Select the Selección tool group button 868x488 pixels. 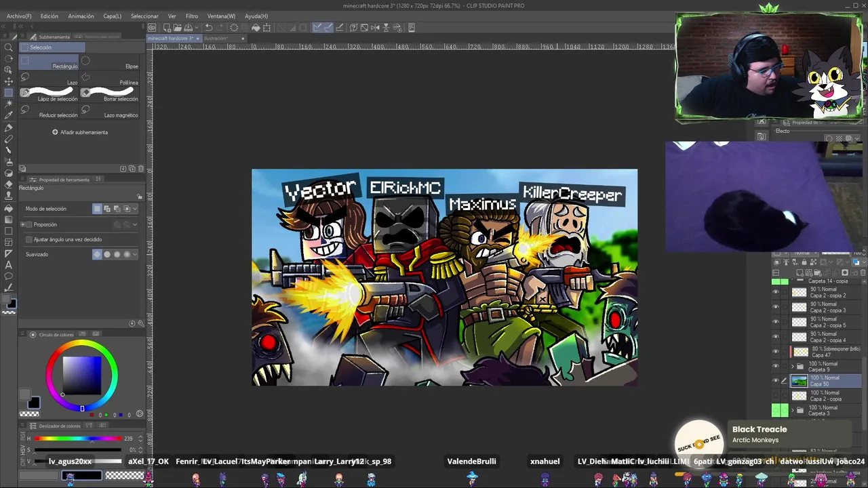pyautogui.click(x=52, y=47)
